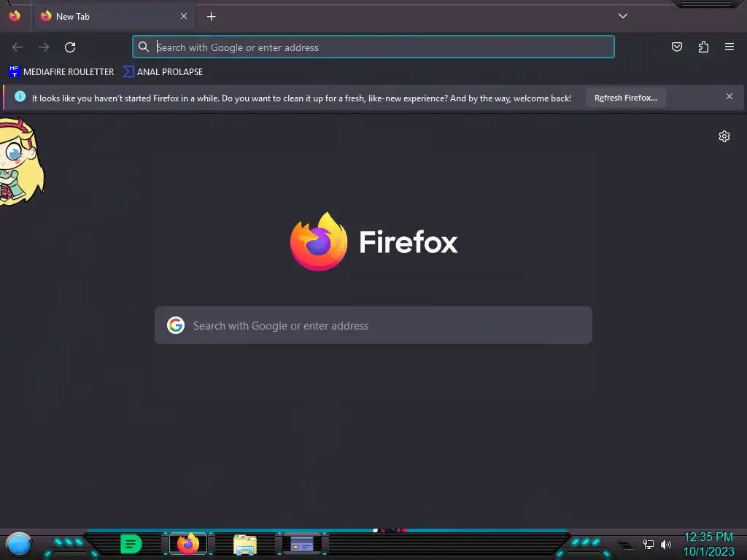Open the new tab personalize gear

724,136
